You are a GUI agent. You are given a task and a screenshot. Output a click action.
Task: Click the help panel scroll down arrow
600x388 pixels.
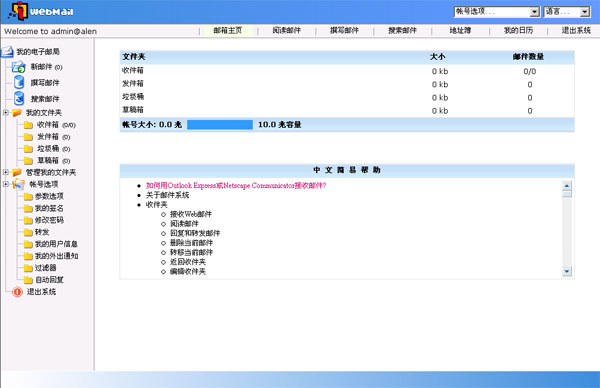pyautogui.click(x=567, y=271)
